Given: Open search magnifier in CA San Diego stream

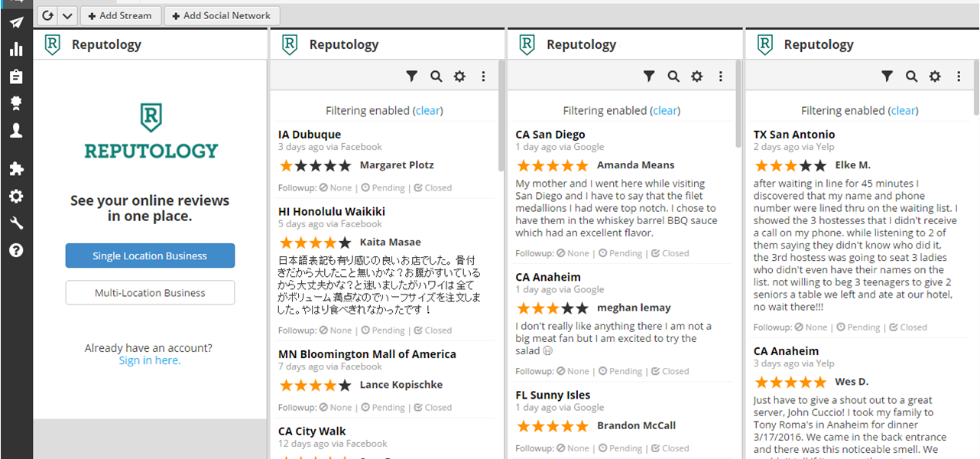Looking at the screenshot, I should pos(673,76).
